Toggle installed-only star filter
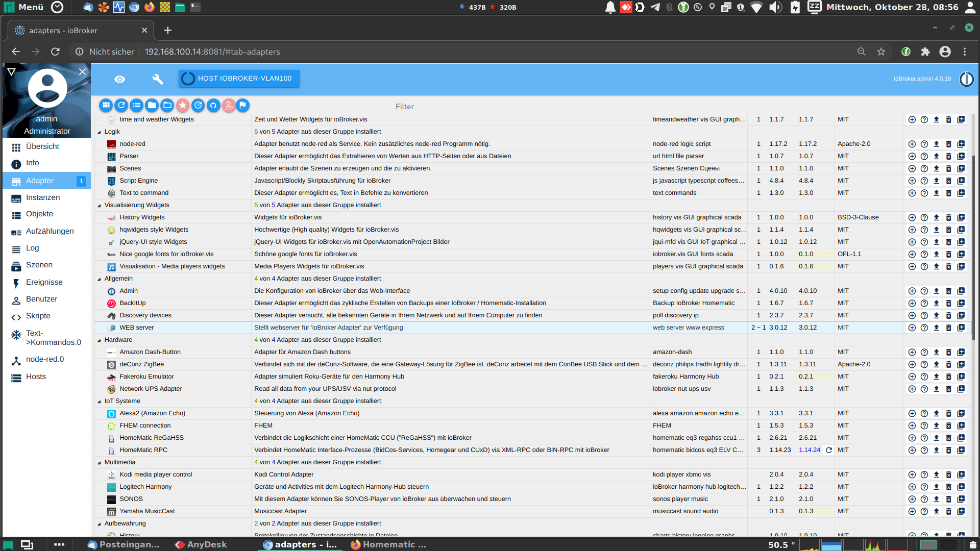 pyautogui.click(x=182, y=105)
